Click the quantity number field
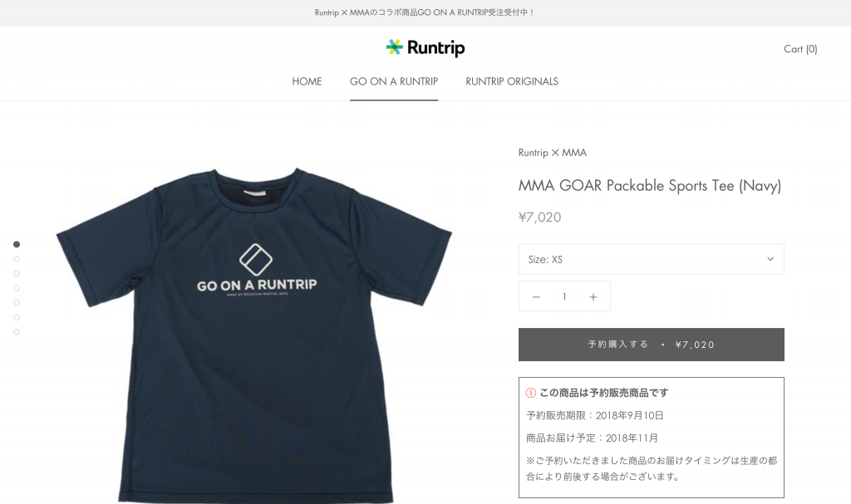This screenshot has width=851, height=504. [x=564, y=296]
